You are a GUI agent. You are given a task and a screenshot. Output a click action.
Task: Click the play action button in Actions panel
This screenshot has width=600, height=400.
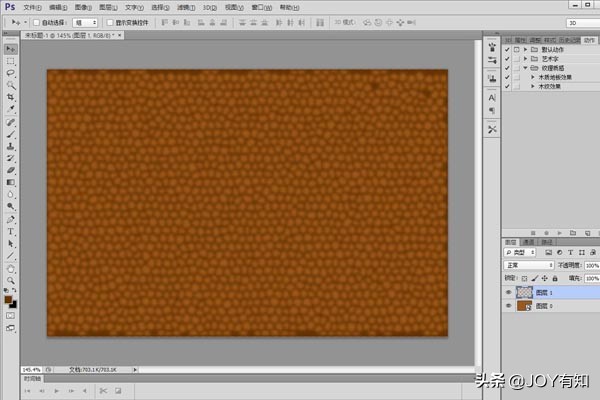pyautogui.click(x=560, y=233)
